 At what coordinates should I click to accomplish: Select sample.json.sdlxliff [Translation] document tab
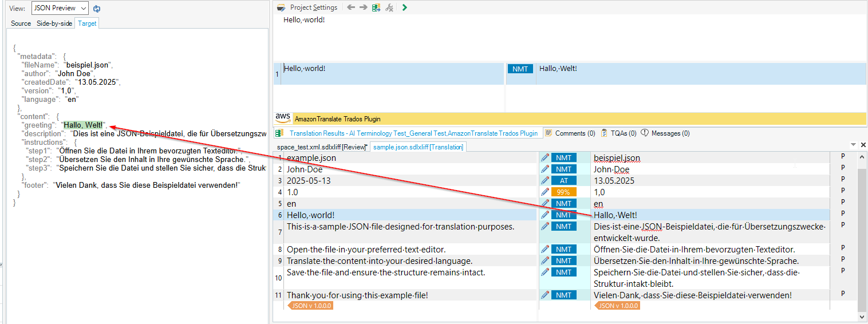click(418, 147)
